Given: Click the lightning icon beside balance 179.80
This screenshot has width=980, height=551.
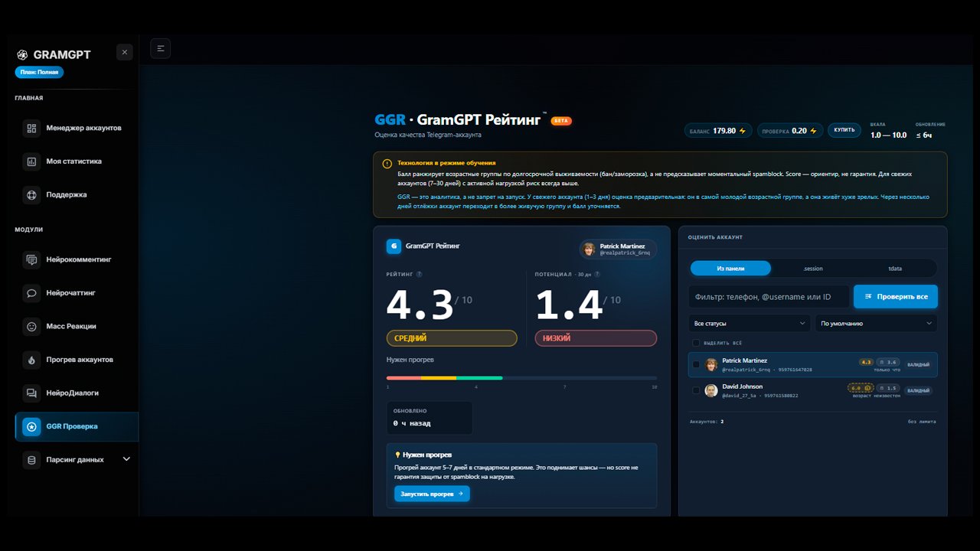Looking at the screenshot, I should (742, 131).
